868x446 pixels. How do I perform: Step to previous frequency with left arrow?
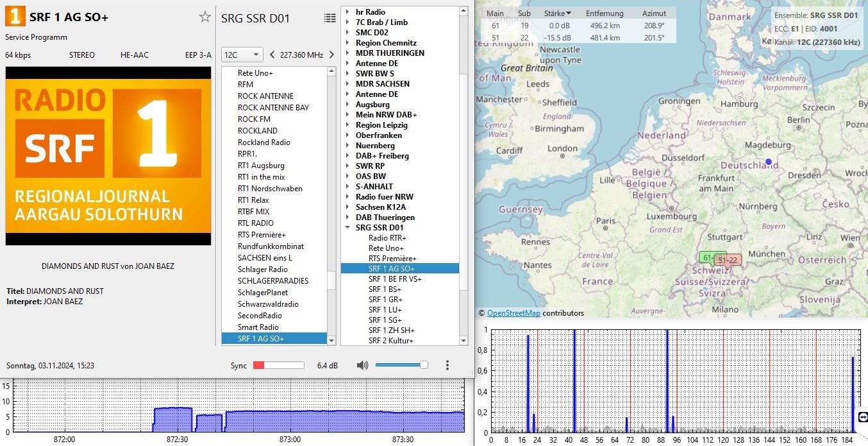pyautogui.click(x=272, y=55)
